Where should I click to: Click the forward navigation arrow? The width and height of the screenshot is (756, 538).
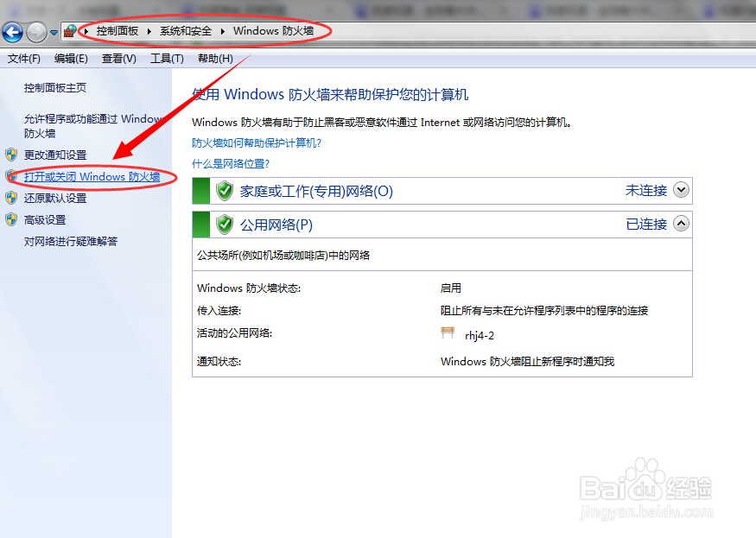click(35, 32)
